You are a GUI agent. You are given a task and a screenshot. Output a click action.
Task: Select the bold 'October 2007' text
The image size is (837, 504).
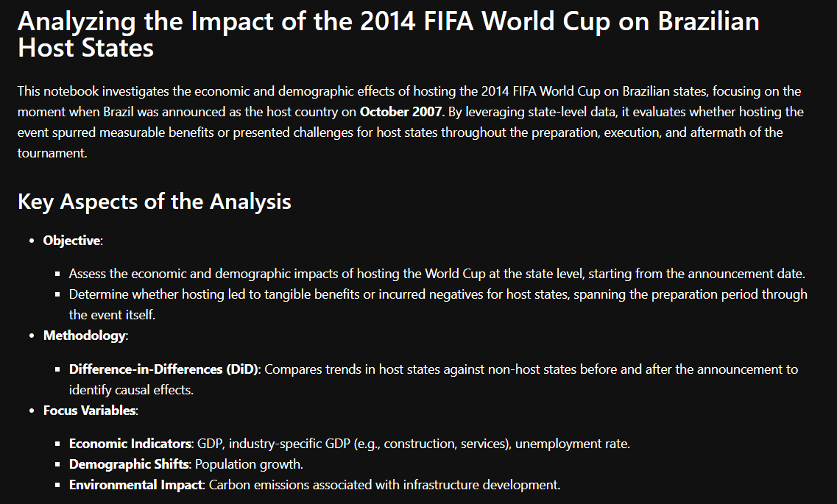click(400, 112)
